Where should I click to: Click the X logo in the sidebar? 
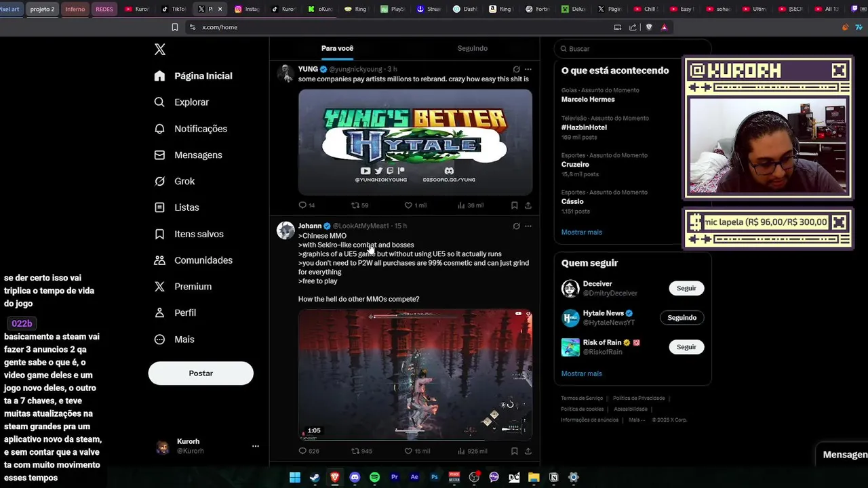click(x=160, y=49)
